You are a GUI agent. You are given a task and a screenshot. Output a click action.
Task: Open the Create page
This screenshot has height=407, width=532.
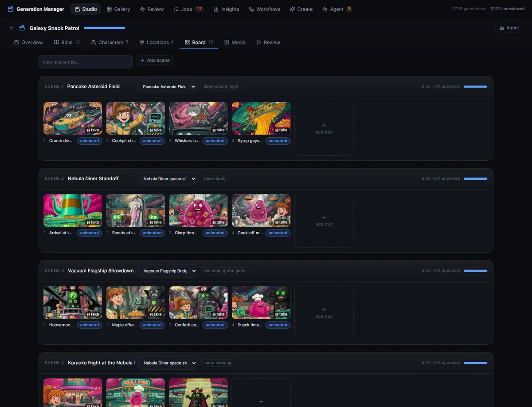pos(301,9)
